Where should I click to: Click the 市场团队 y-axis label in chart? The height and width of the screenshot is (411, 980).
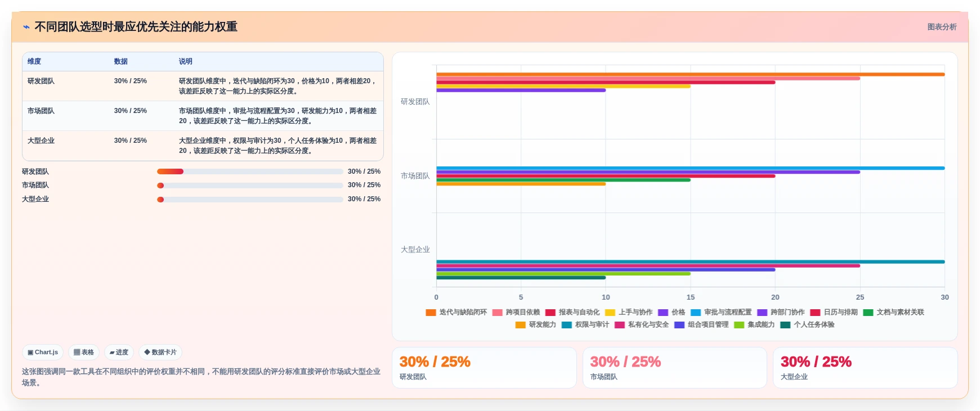(x=415, y=176)
